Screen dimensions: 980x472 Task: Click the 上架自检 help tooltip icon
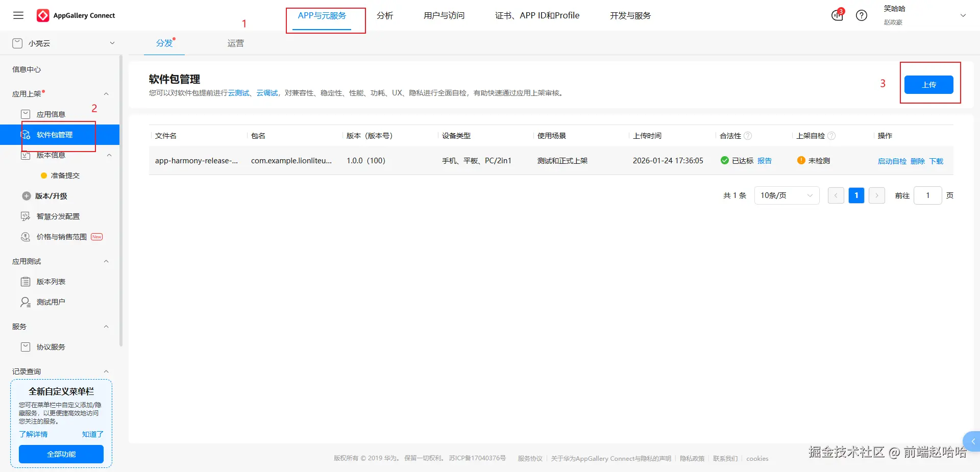831,136
